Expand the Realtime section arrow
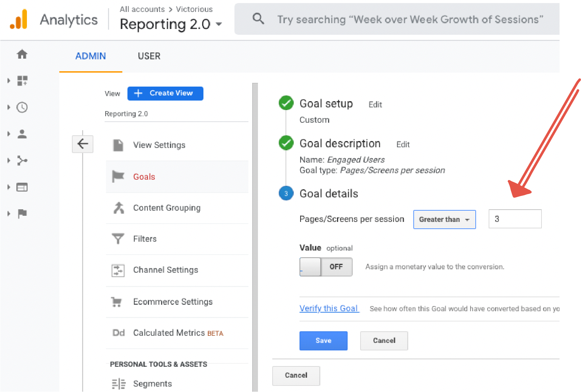The image size is (581, 392). [x=9, y=107]
